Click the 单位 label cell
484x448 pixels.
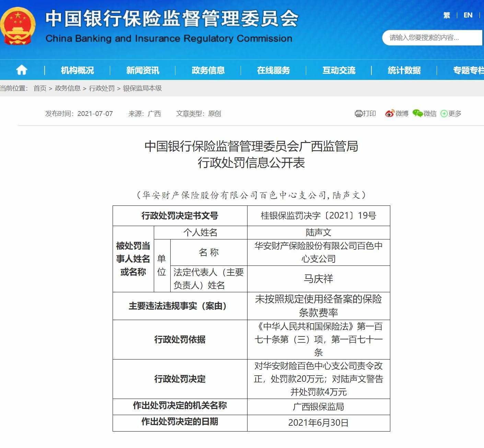tap(162, 266)
